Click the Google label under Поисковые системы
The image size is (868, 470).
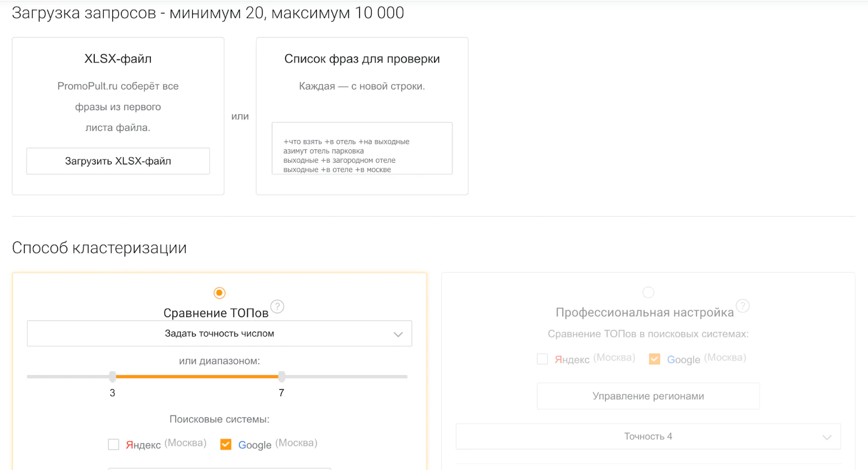(255, 445)
